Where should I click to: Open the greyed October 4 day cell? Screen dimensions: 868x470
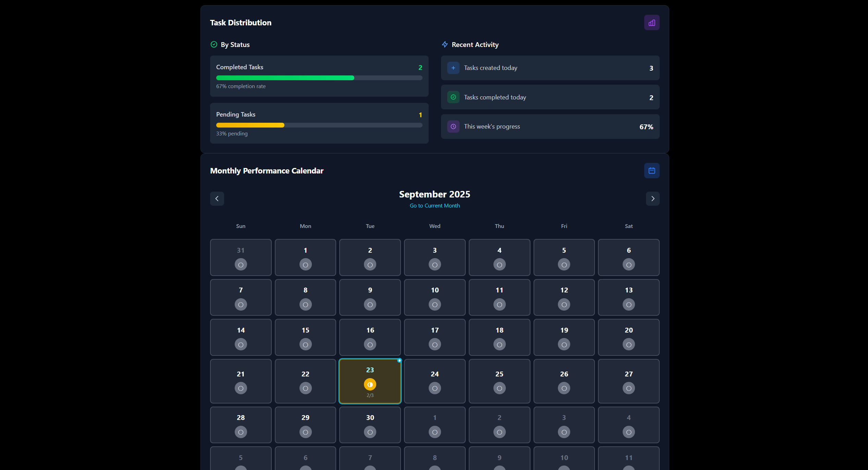[x=628, y=425]
